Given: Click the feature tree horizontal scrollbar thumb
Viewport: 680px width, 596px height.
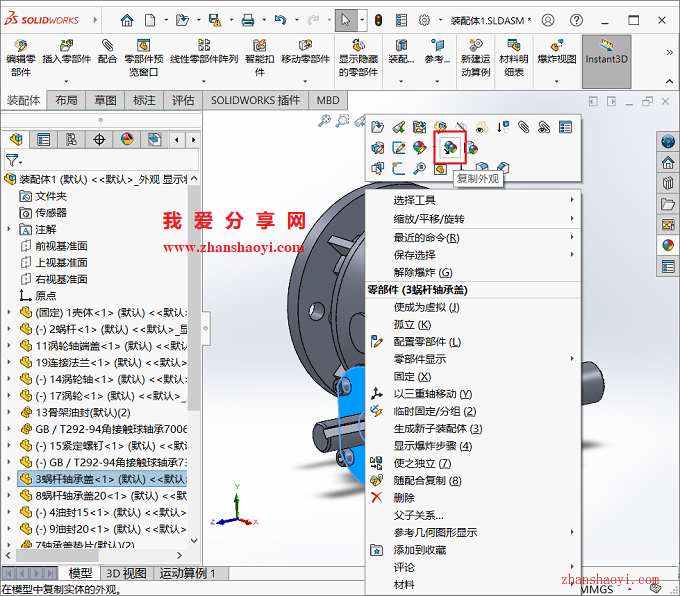Looking at the screenshot, I should [x=57, y=555].
